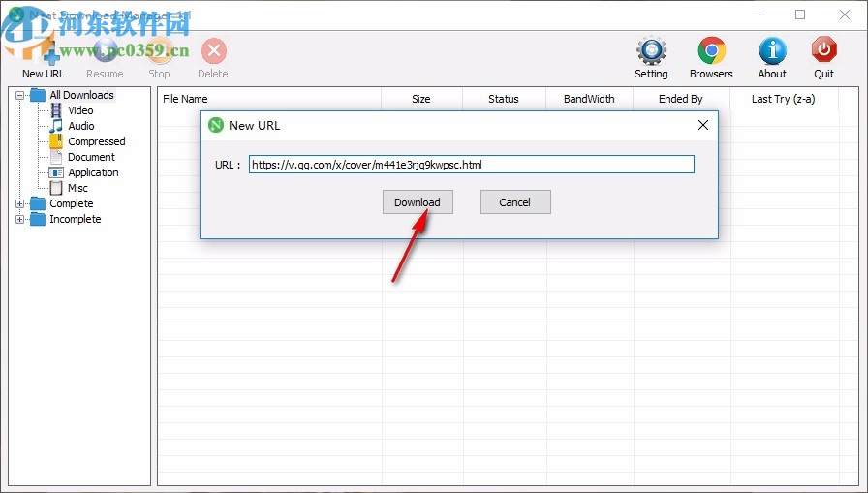Select the Document page icon
The image size is (868, 493).
point(56,157)
